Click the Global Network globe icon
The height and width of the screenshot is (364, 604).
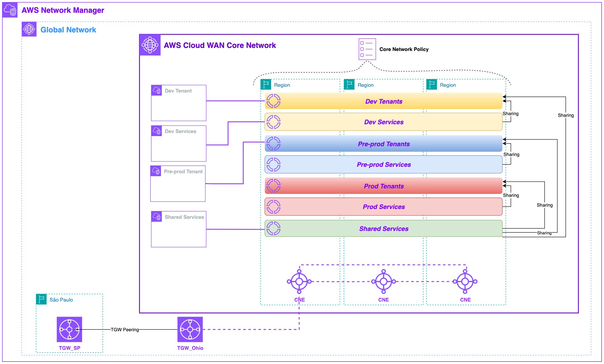29,29
